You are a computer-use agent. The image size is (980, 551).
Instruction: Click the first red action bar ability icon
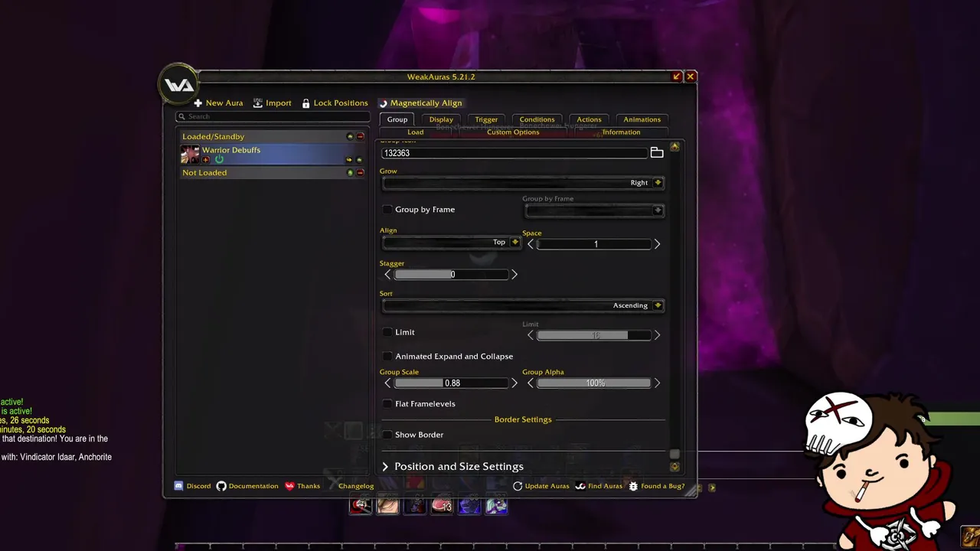(x=361, y=505)
